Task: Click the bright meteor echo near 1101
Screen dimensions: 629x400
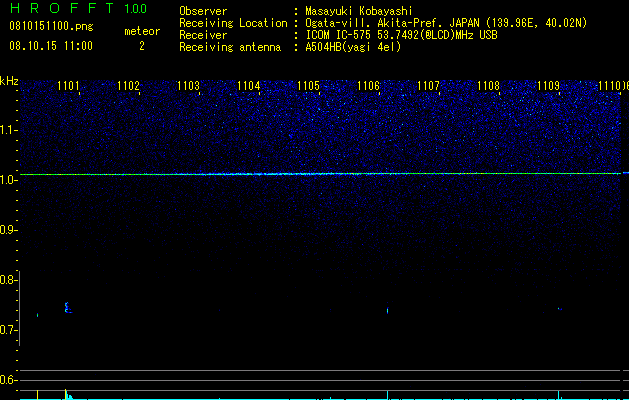Action: [x=68, y=308]
